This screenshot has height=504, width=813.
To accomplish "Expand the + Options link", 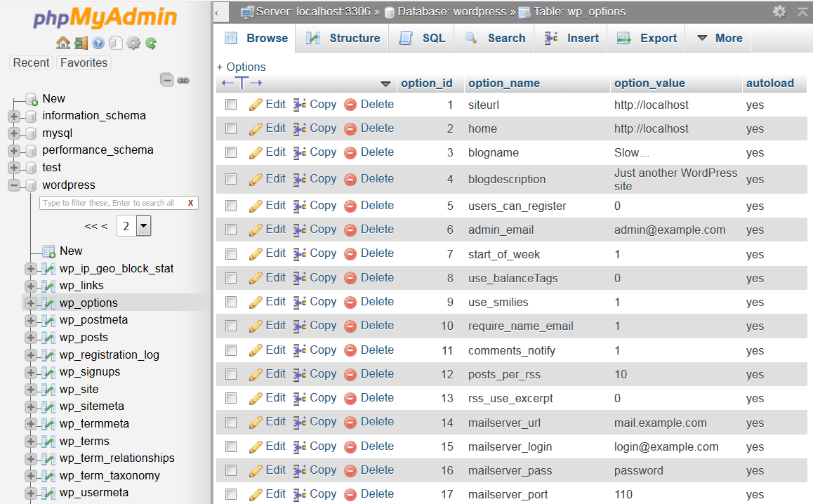I will (241, 67).
